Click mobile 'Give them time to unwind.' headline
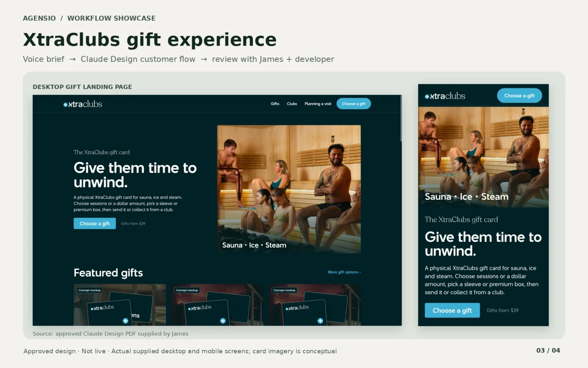Image resolution: width=588 pixels, height=368 pixels. pos(483,244)
